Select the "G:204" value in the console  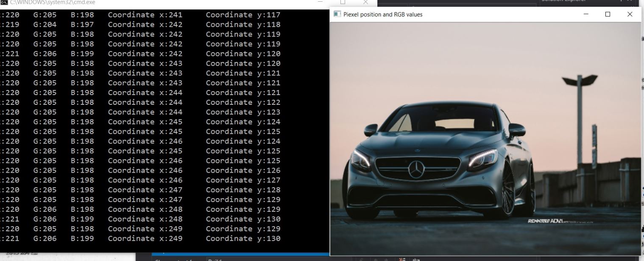(x=45, y=25)
